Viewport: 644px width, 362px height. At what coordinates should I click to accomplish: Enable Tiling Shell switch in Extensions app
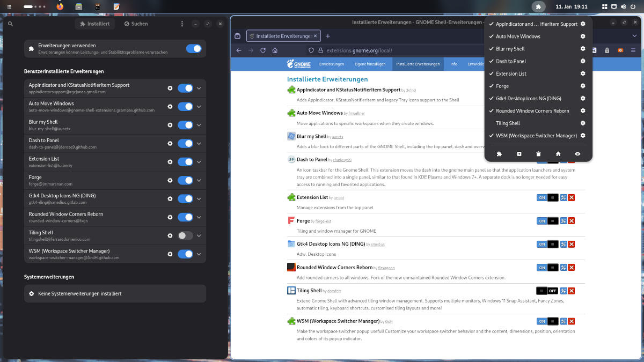point(185,235)
